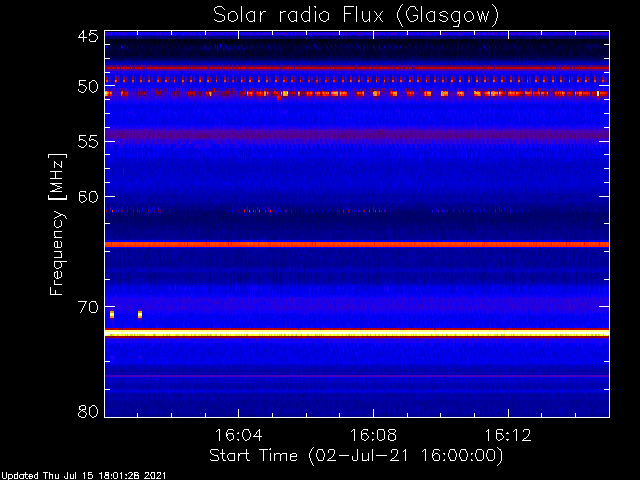The width and height of the screenshot is (640, 480).
Task: Click the "Start Time (02-Jul-21 16:00:00)" label
Action: pos(356,456)
